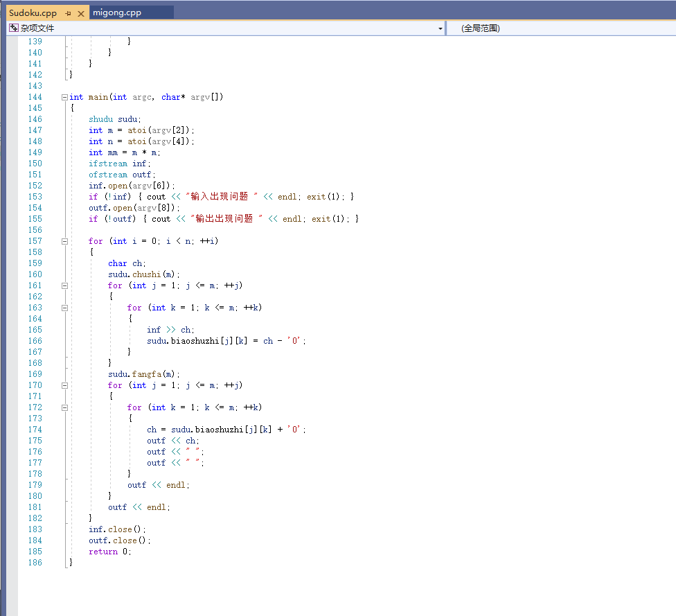
Task: Collapse the main function at line 144
Action: (x=64, y=98)
